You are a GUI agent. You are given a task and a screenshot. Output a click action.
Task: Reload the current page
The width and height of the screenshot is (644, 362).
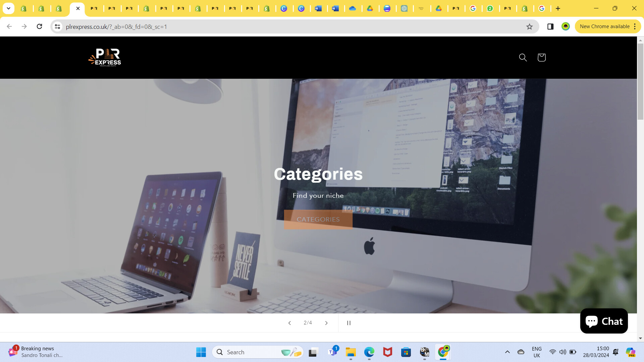coord(39,26)
